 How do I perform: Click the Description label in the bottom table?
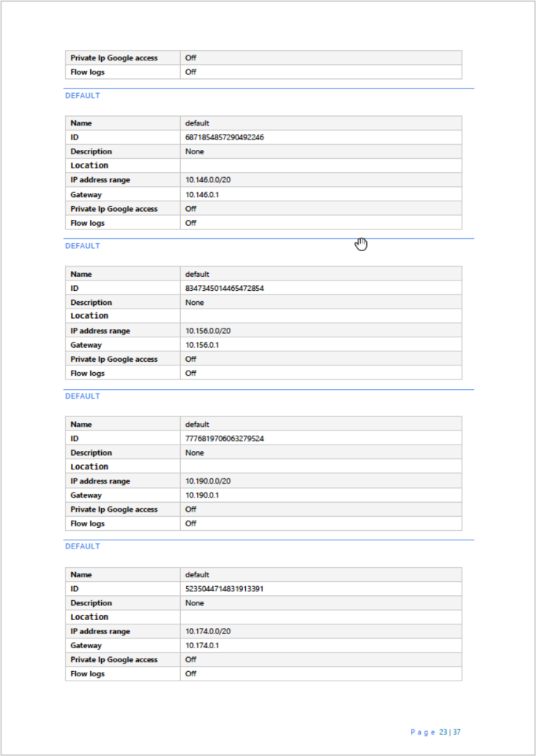click(91, 603)
